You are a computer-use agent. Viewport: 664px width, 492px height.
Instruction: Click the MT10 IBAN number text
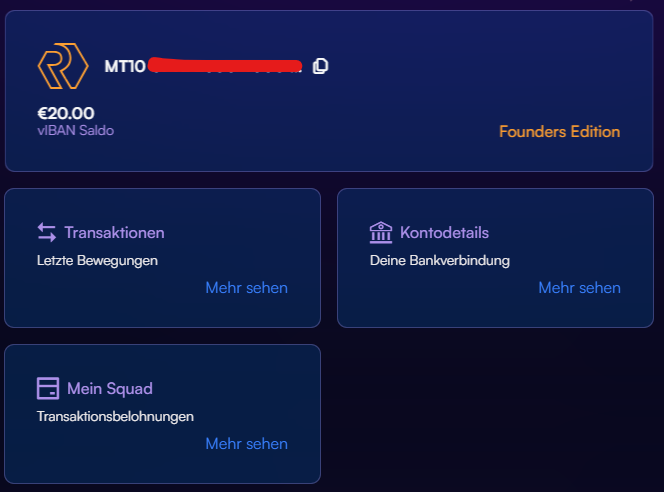125,66
